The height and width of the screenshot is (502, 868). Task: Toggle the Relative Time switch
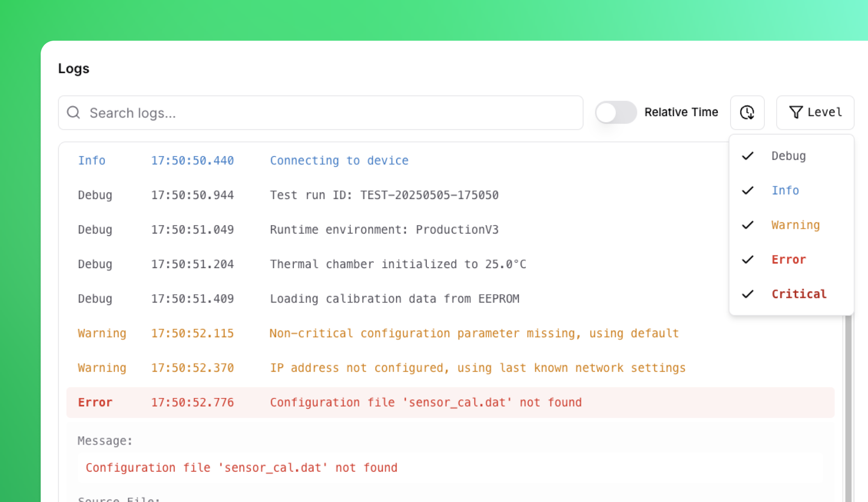[616, 113]
